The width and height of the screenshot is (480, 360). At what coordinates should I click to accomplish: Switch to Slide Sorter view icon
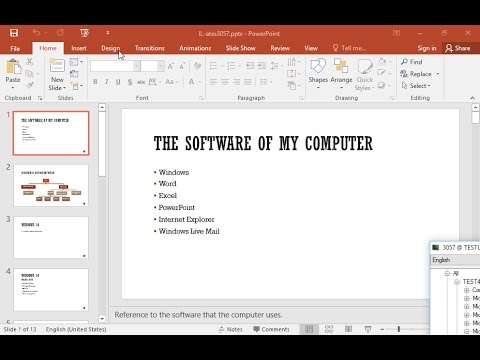tap(329, 329)
